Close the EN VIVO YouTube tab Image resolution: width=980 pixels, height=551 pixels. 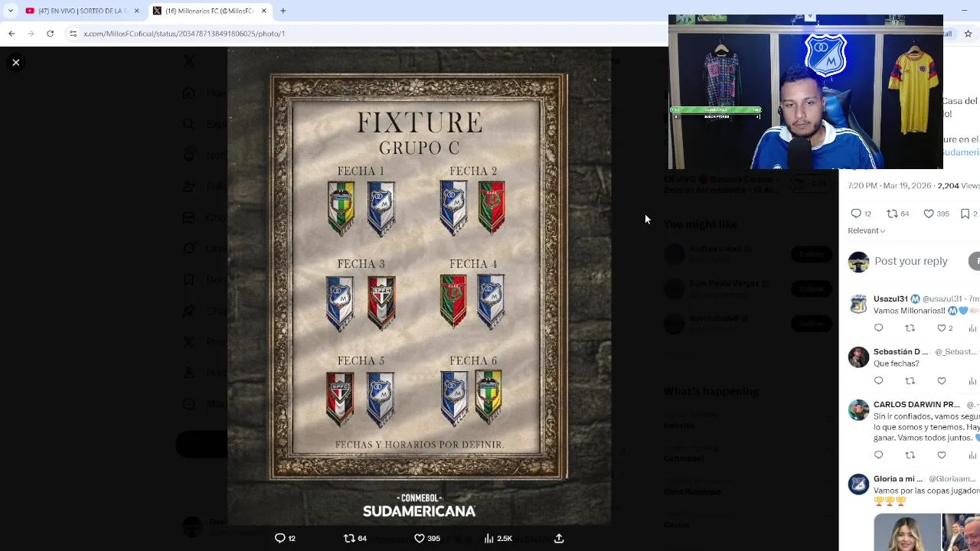point(136,11)
